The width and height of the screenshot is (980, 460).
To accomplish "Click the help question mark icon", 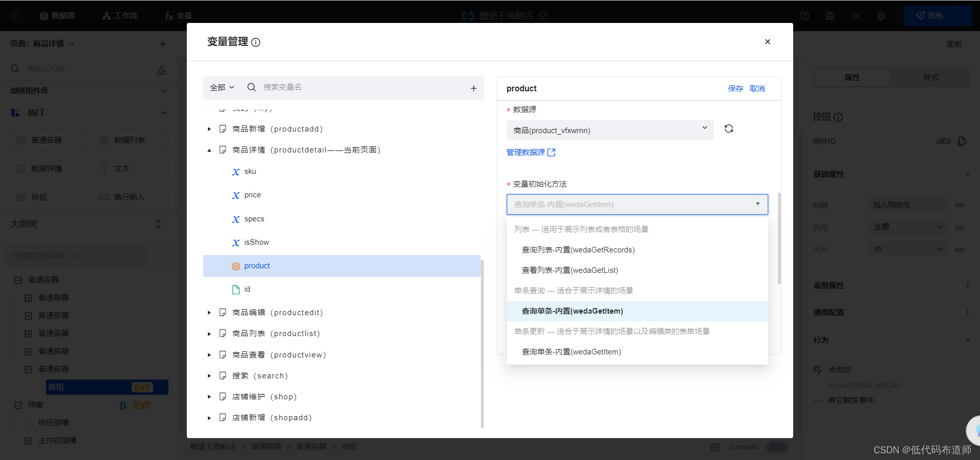I will pos(804,16).
